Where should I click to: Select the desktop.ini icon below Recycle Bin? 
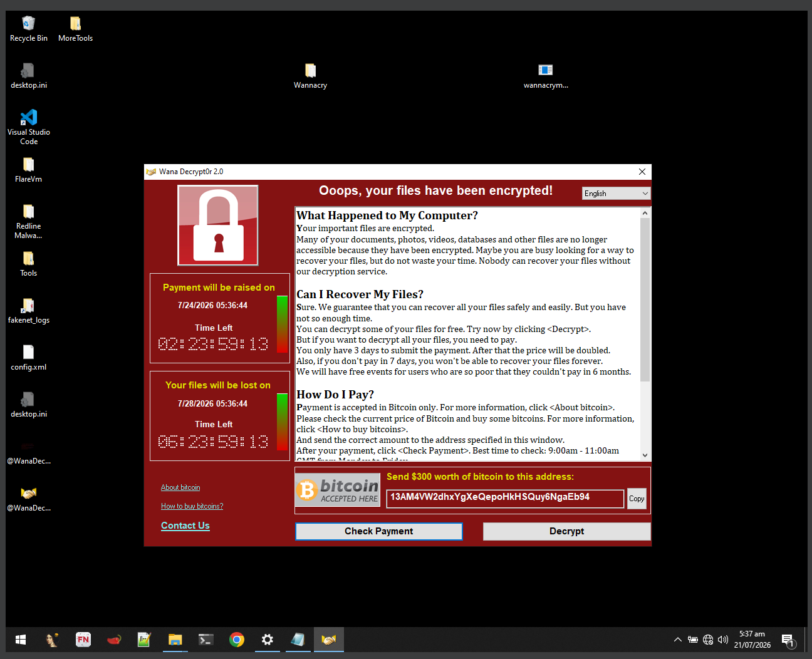[29, 76]
